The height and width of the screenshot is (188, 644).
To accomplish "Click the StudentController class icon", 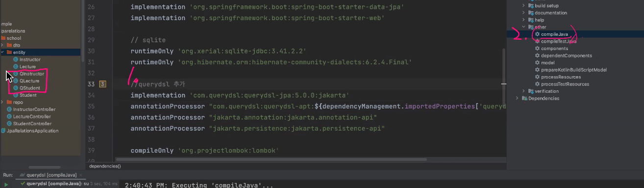I will tap(9, 124).
